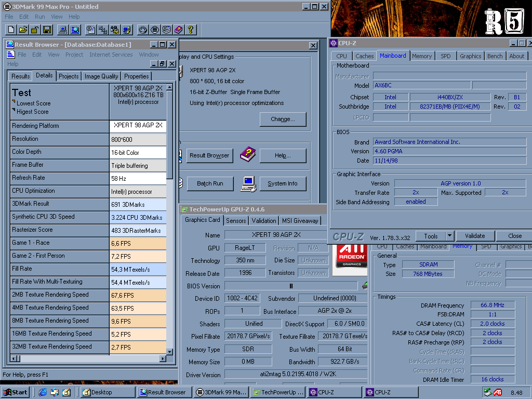Select the "691 3DMarks" result cell

138,205
